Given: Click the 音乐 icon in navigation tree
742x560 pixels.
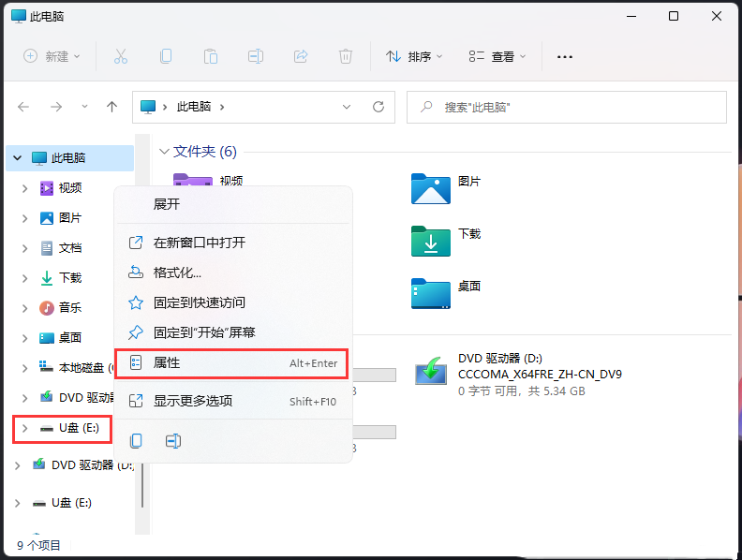Looking at the screenshot, I should [47, 308].
